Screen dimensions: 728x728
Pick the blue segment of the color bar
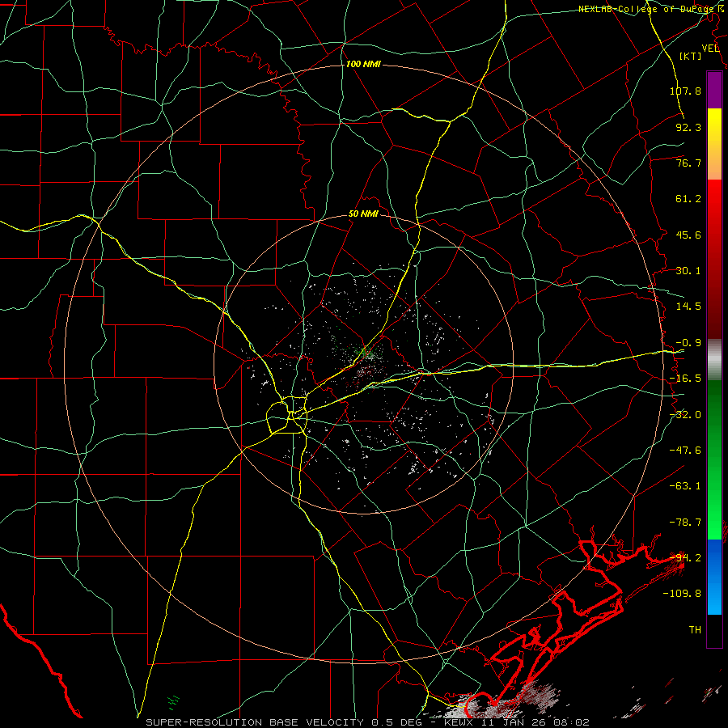point(714,577)
